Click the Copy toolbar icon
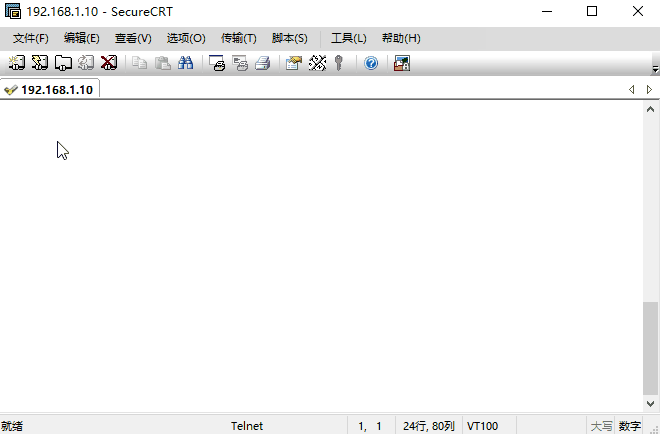660x434 pixels. (x=139, y=63)
